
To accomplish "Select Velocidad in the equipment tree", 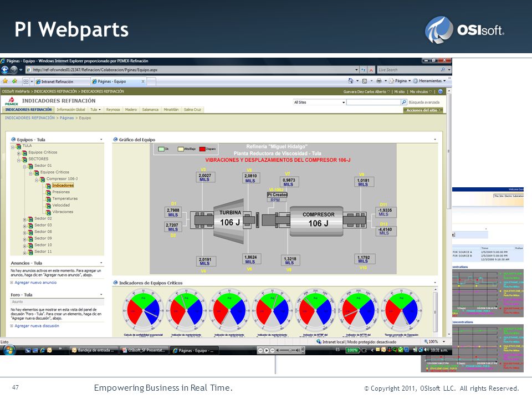I will (x=61, y=205).
